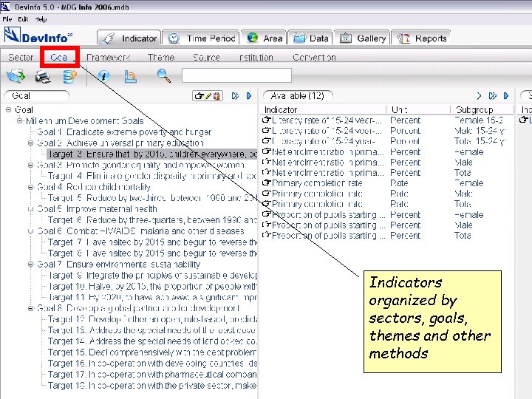Screen dimensions: 532x399
Task: Open the Gallery tab
Action: pyautogui.click(x=362, y=38)
